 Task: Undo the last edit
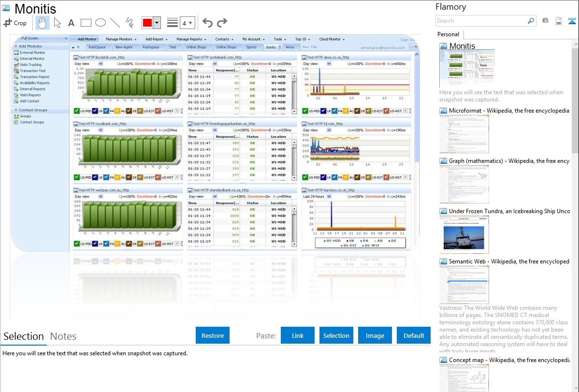coord(207,23)
